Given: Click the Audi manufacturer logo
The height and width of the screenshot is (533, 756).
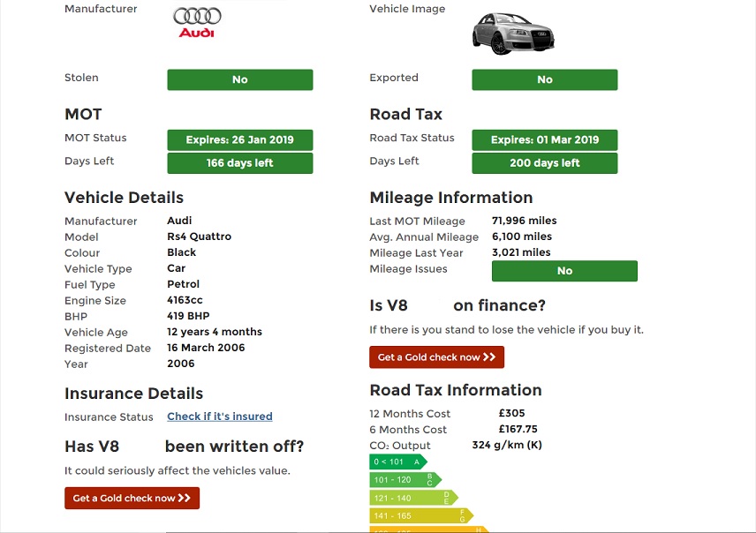Looking at the screenshot, I should [x=197, y=23].
